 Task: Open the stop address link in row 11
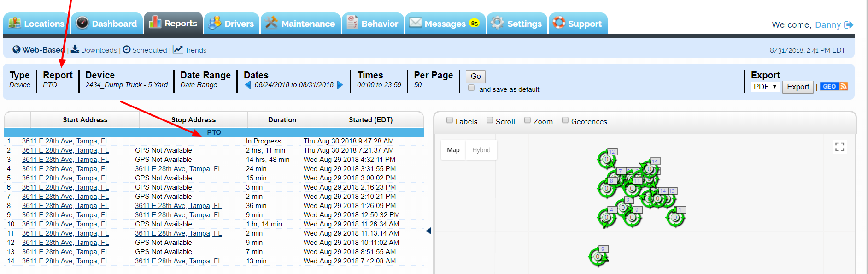point(178,233)
